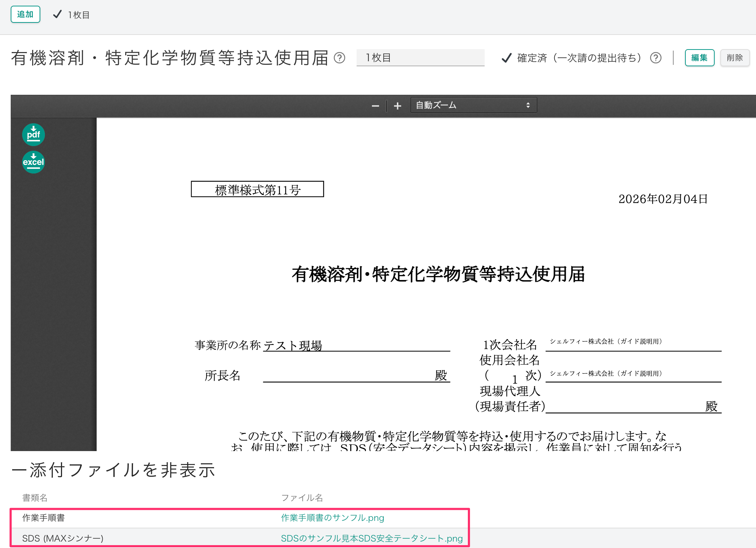756x548 pixels.
Task: Click the 1枚目 name input field
Action: 420,58
